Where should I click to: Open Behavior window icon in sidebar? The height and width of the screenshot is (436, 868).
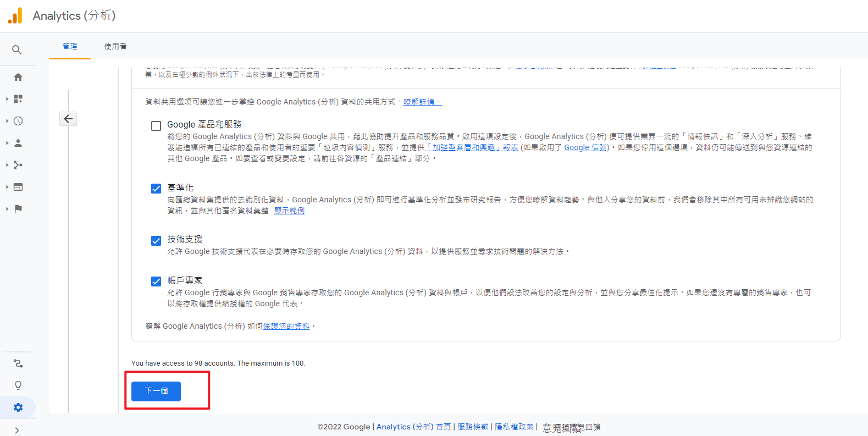18,187
